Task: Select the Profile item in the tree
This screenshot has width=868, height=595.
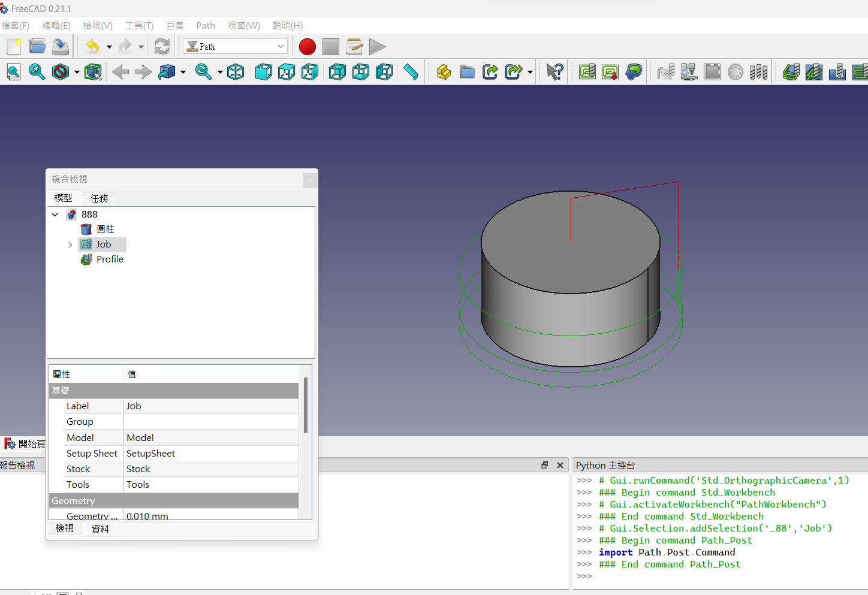Action: pos(109,259)
